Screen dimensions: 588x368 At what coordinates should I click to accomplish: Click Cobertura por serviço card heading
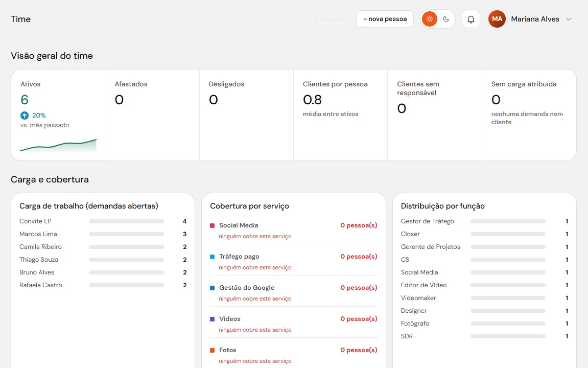click(249, 206)
